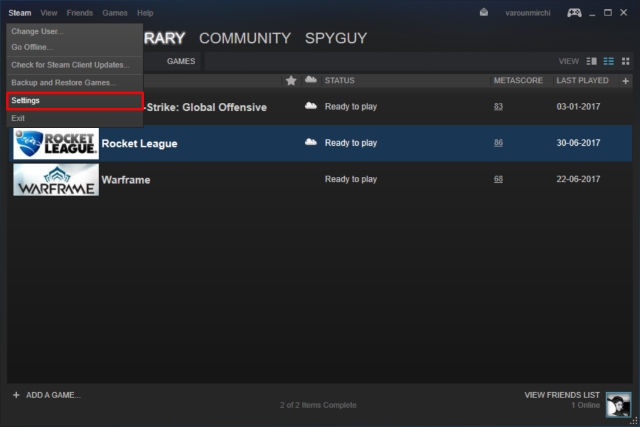Choose Backup and Restore Games entry
The width and height of the screenshot is (640, 427).
(75, 83)
